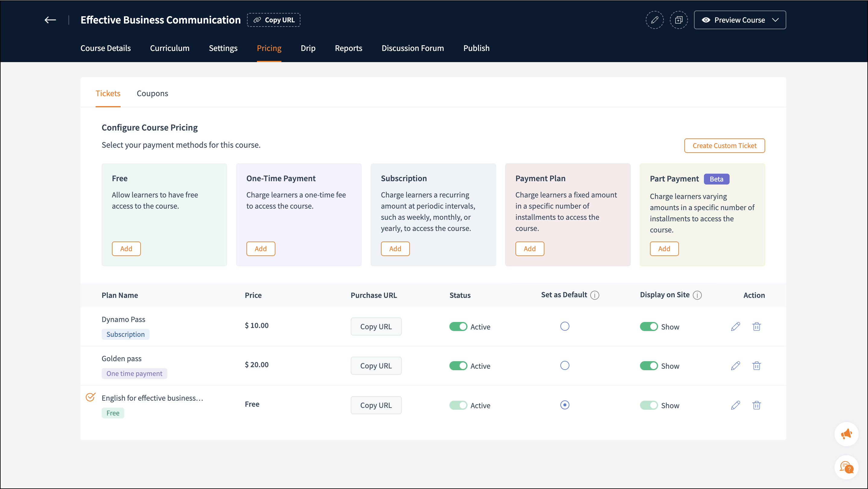Click the back arrow icon
This screenshot has height=489, width=868.
(x=50, y=20)
